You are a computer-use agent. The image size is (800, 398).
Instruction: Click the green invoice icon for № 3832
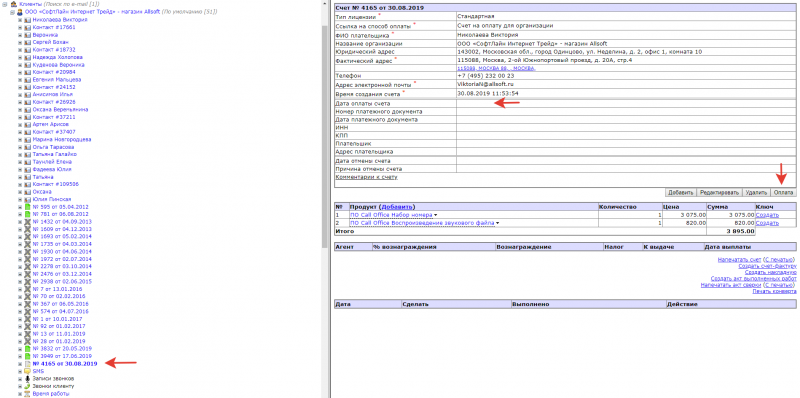28,349
